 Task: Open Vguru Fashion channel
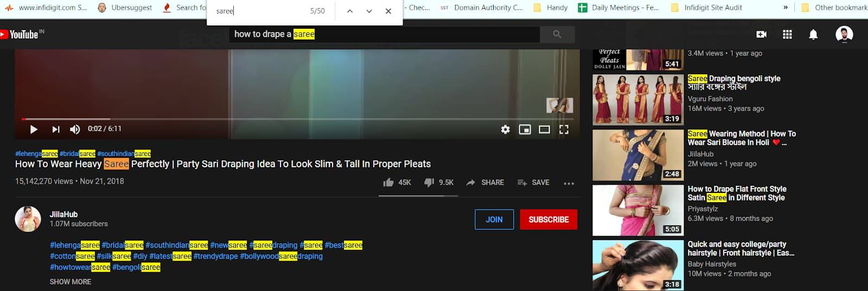(x=710, y=99)
